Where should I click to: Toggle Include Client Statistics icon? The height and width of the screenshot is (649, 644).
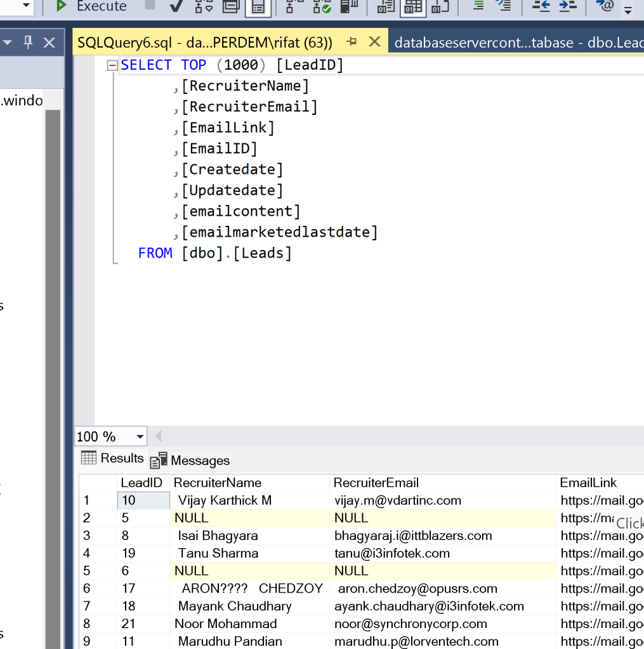348,6
